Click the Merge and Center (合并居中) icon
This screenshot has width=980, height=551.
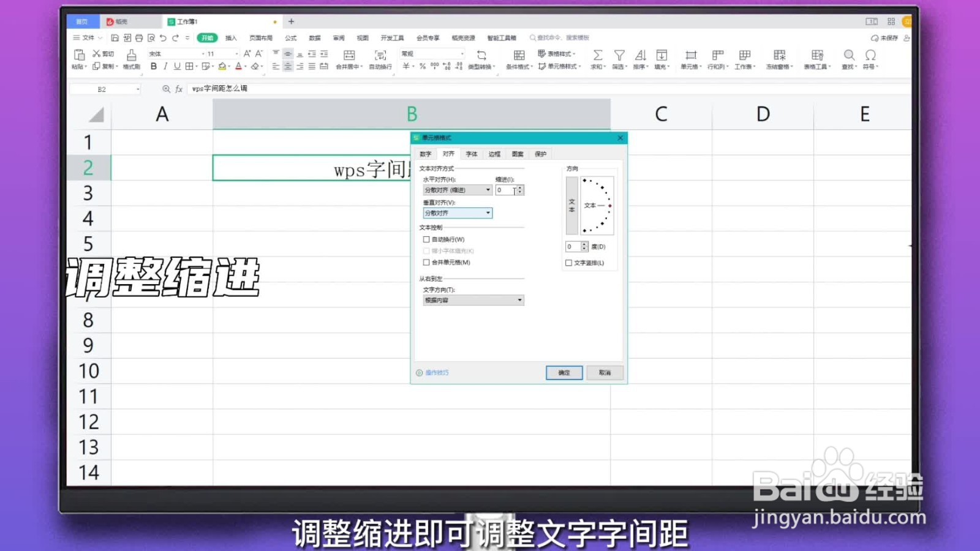pos(348,58)
